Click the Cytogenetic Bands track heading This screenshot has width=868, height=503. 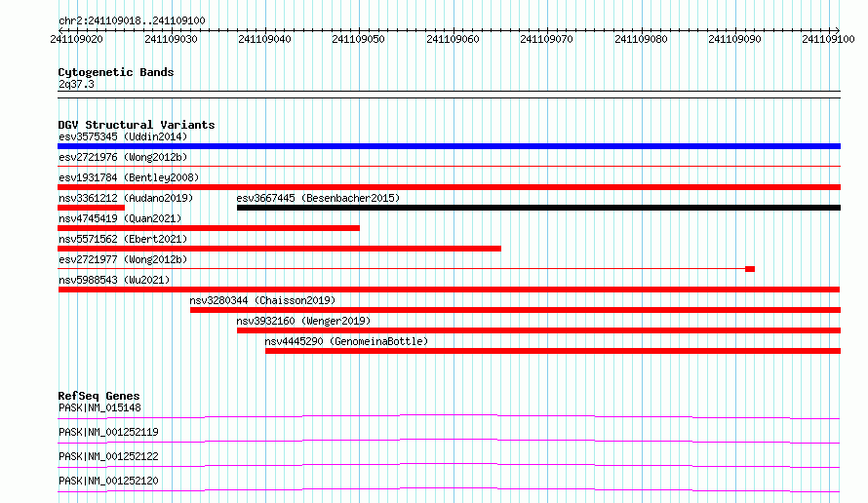[x=116, y=72]
